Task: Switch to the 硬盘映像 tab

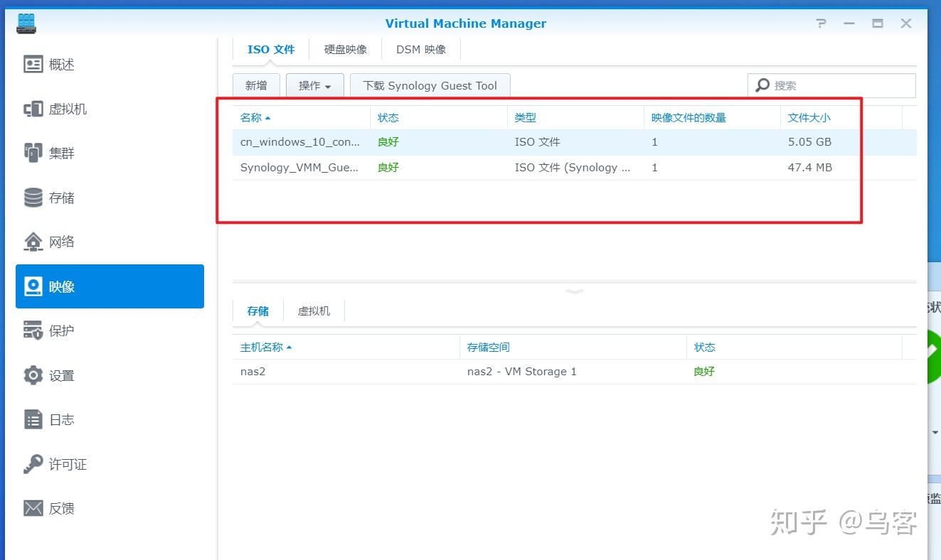Action: 346,50
